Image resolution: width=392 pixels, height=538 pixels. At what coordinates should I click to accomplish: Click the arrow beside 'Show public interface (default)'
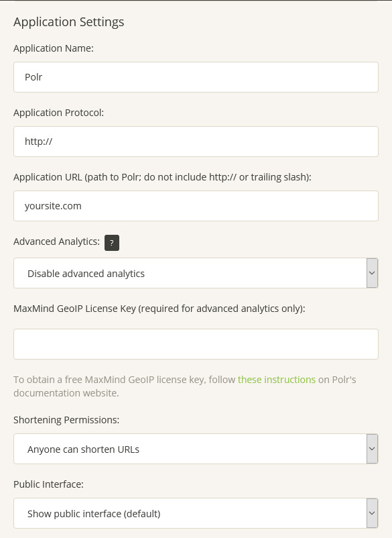click(x=372, y=513)
